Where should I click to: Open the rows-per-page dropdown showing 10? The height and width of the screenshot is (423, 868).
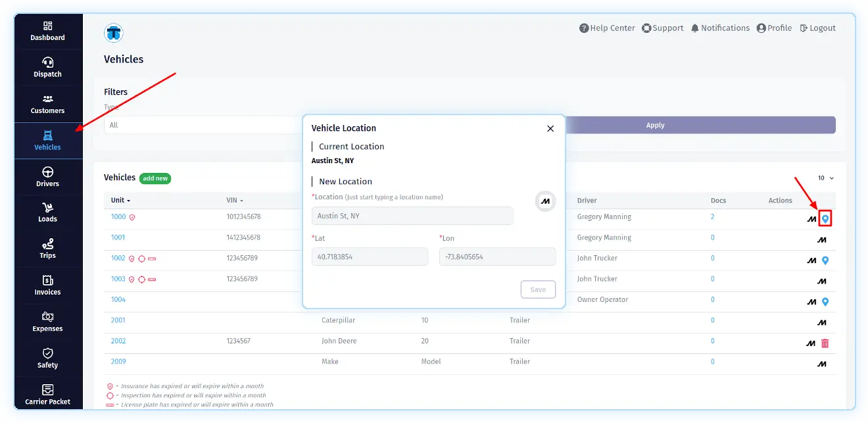click(825, 178)
